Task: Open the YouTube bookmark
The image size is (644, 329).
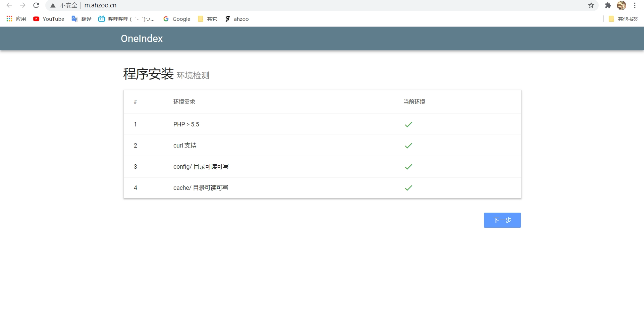Action: [48, 19]
